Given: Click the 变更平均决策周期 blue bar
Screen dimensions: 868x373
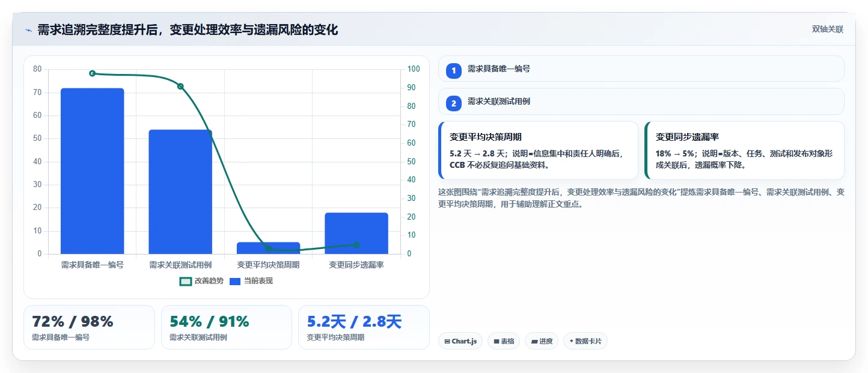Looking at the screenshot, I should click(268, 248).
